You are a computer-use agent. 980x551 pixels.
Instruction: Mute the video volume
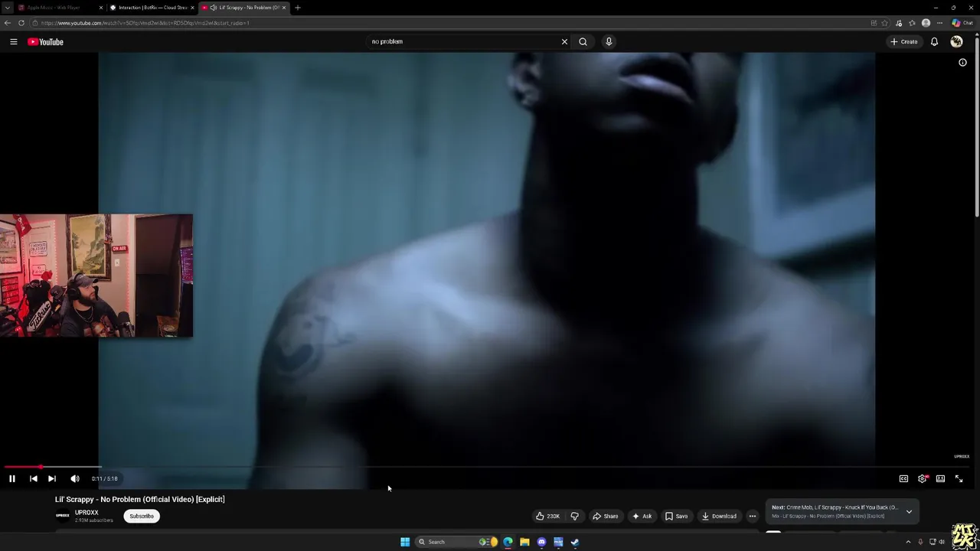point(74,478)
